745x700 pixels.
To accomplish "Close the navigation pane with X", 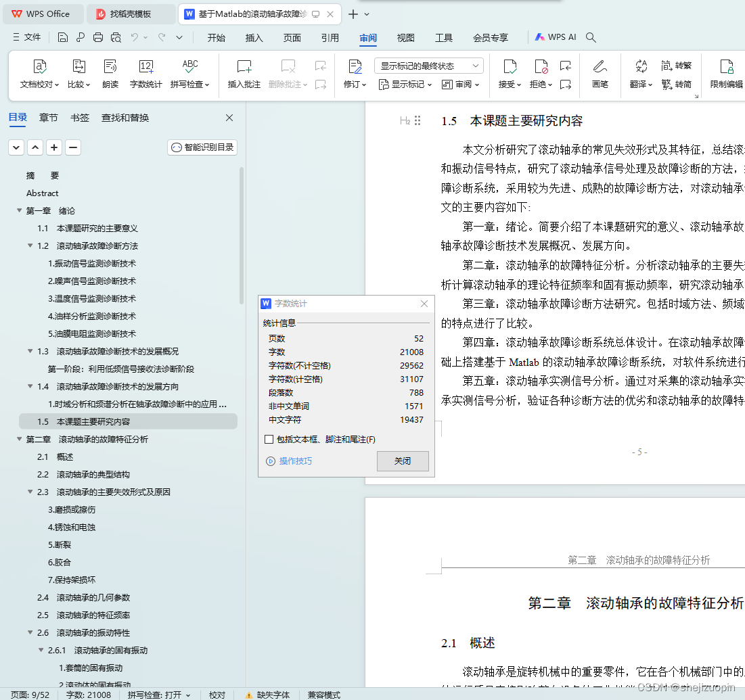I will 229,118.
